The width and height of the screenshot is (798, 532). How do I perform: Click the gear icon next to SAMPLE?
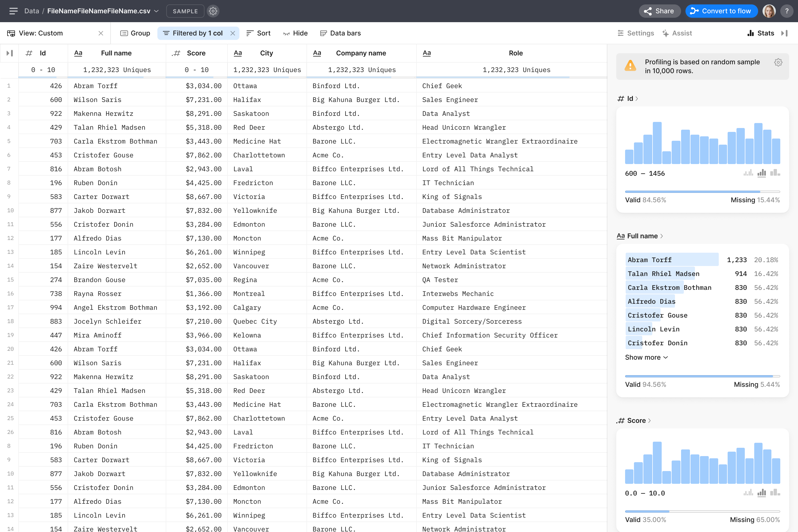[x=213, y=11]
